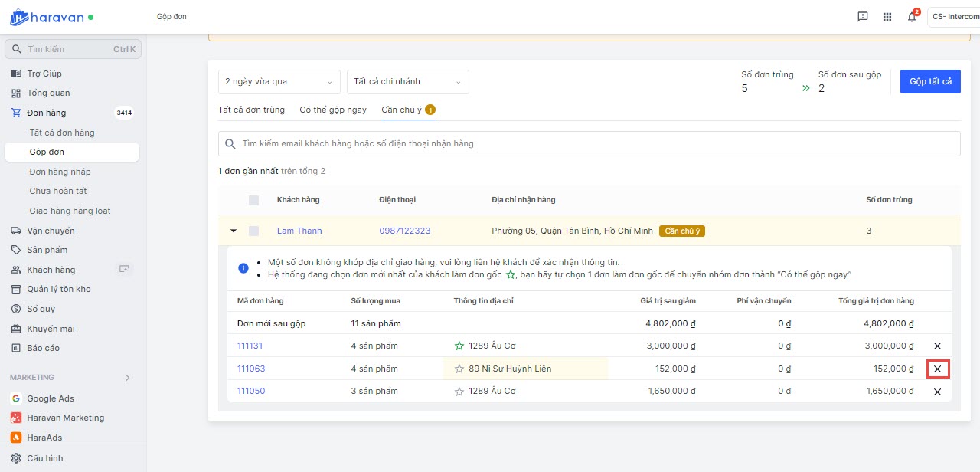Remove order 111131 with X icon
Viewport: 980px width, 472px height.
click(x=937, y=346)
